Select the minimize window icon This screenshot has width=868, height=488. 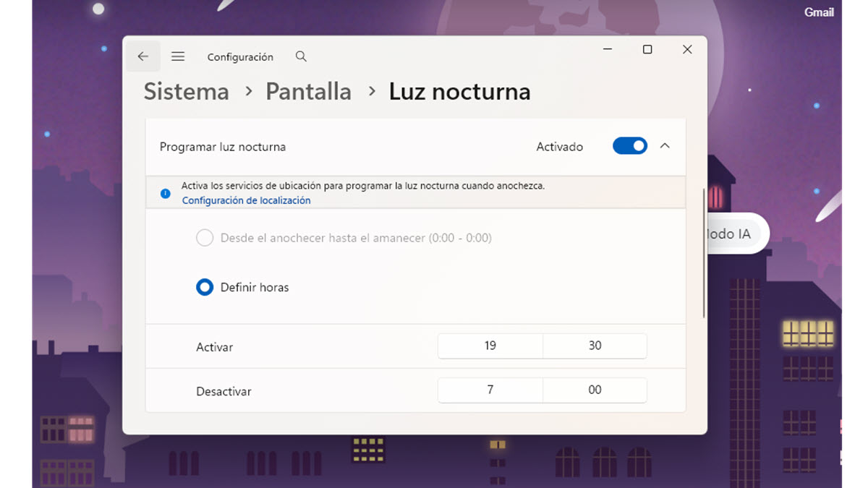point(607,49)
